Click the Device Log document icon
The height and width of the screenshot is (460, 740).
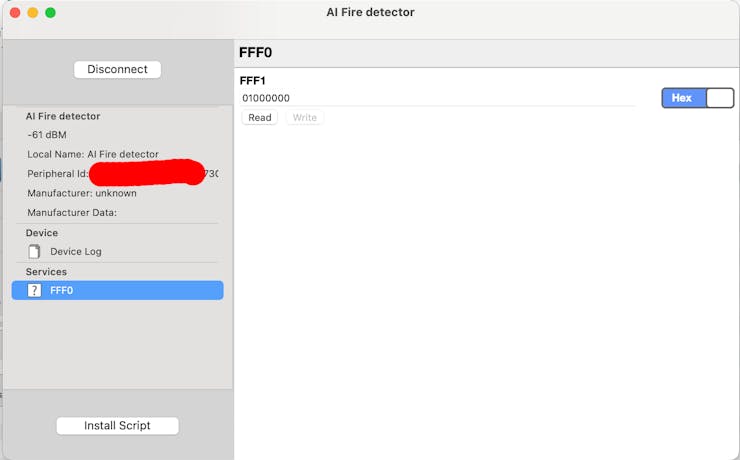coord(35,252)
